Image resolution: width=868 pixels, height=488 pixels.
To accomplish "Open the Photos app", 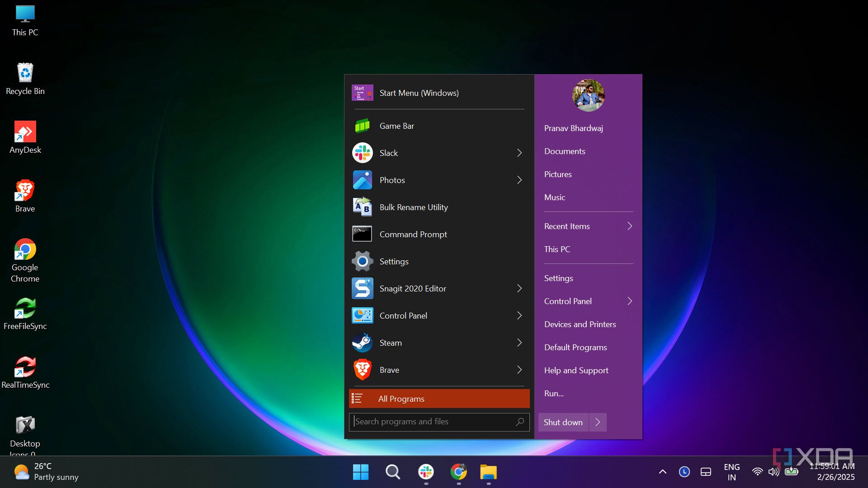I will point(392,180).
